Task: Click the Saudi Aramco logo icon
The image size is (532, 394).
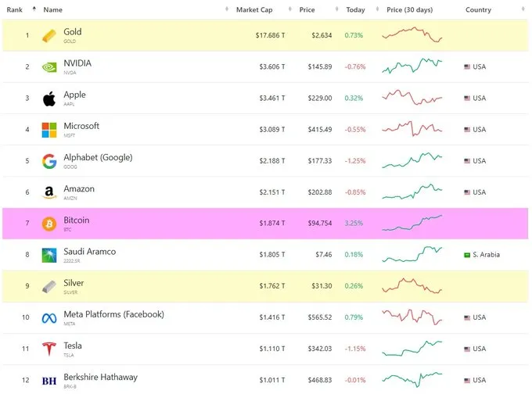Action: click(49, 255)
